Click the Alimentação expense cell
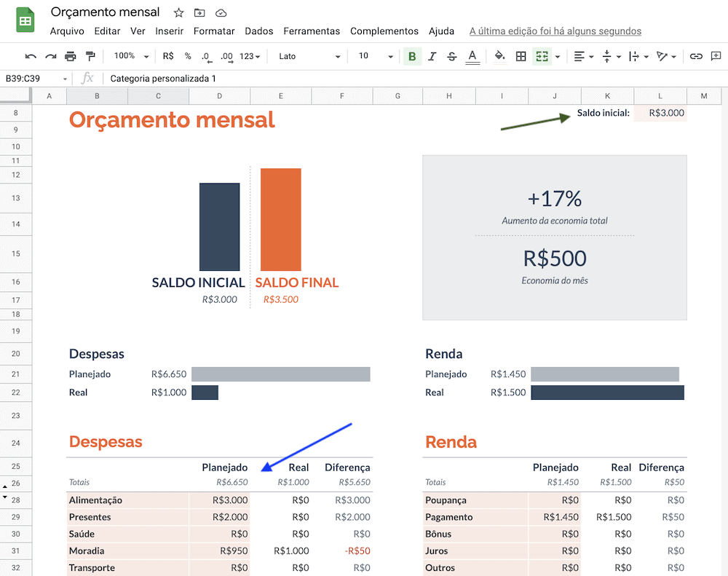Image resolution: width=728 pixels, height=576 pixels. pos(127,500)
